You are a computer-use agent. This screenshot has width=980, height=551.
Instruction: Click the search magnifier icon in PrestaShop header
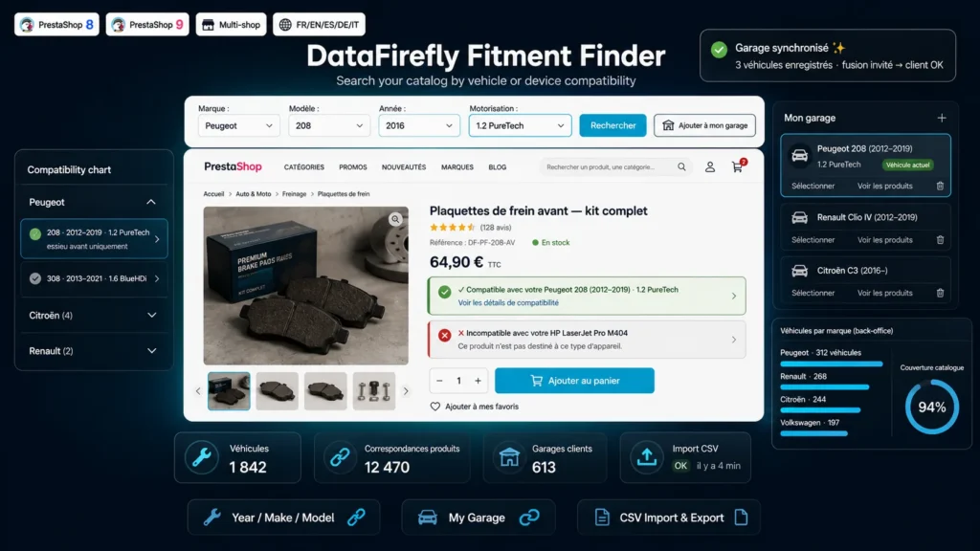[681, 166]
